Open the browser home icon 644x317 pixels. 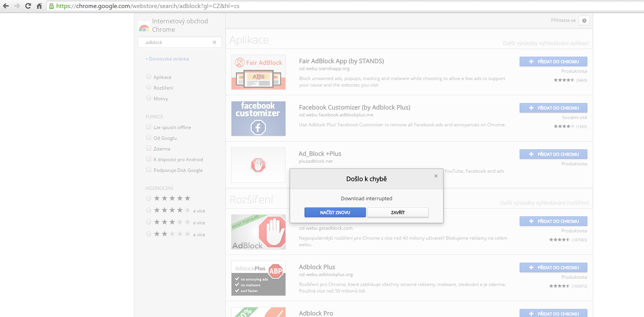[39, 6]
